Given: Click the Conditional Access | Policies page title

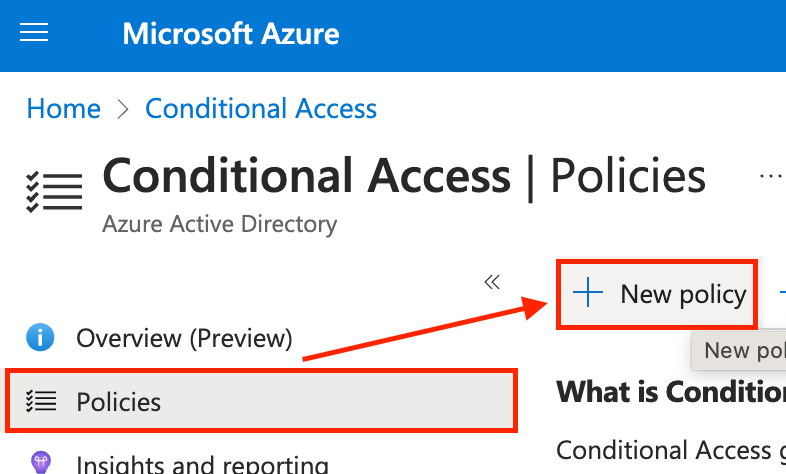Looking at the screenshot, I should 404,177.
